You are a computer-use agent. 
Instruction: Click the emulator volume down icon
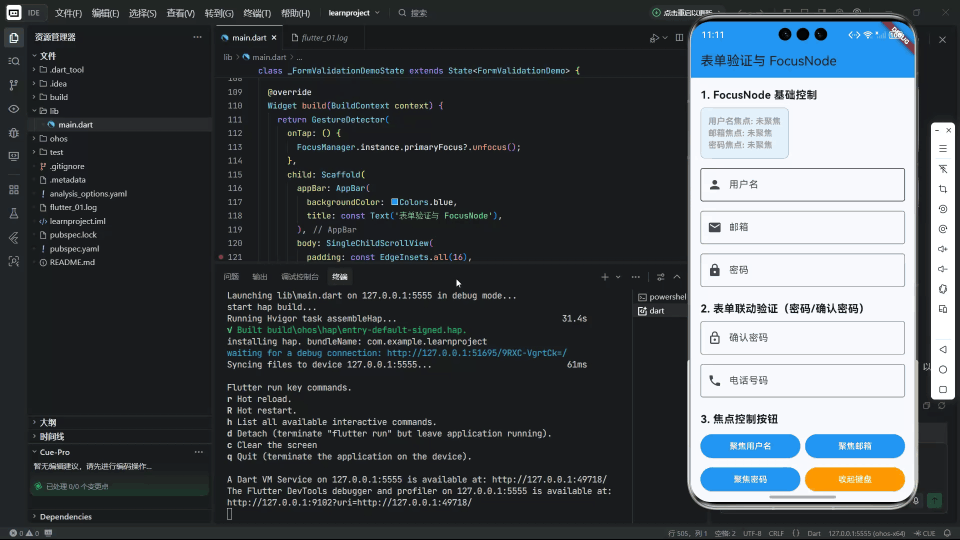pyautogui.click(x=943, y=269)
